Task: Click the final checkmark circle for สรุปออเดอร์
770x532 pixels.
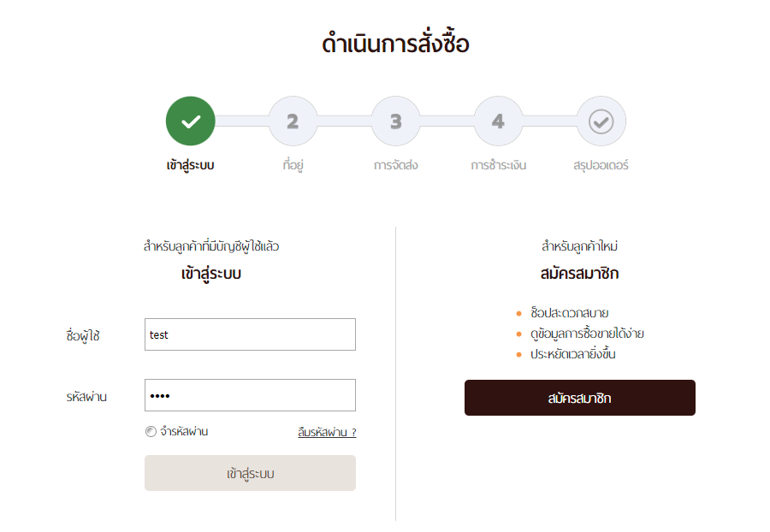Action: click(601, 121)
